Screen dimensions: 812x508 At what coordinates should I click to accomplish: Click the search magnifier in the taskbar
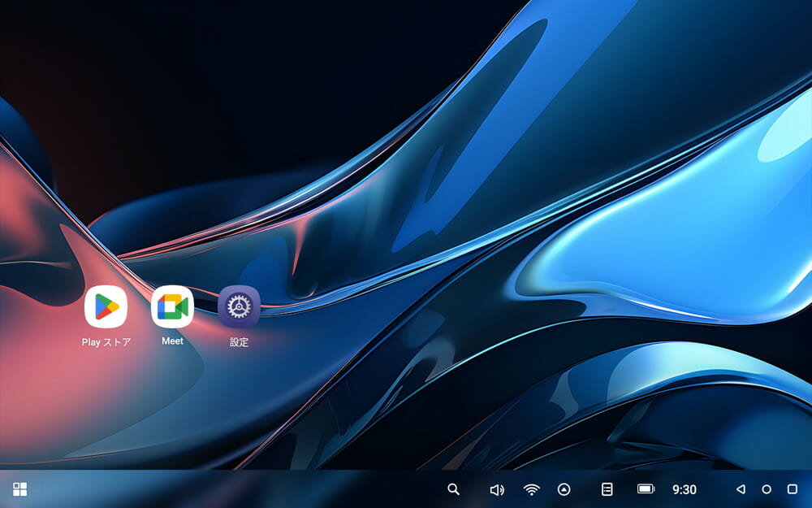point(454,489)
